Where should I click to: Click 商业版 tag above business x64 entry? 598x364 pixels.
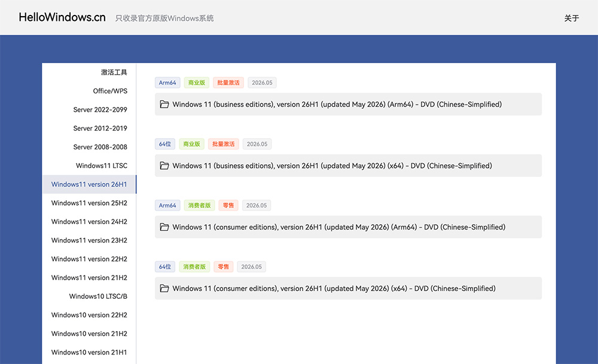pyautogui.click(x=191, y=143)
